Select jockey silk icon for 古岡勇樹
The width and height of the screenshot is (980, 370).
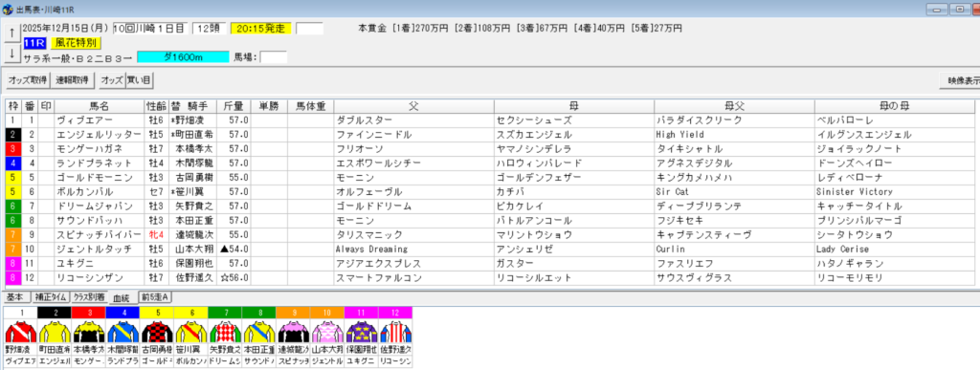click(156, 332)
